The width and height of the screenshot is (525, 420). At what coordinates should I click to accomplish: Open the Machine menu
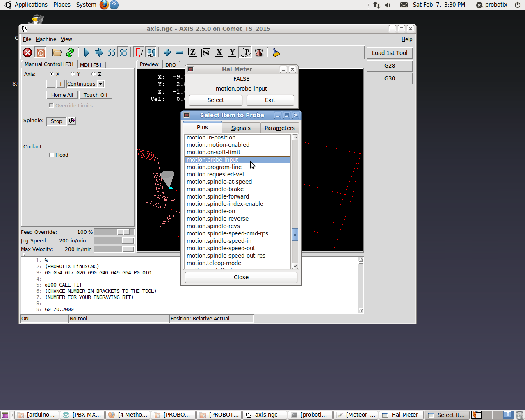pos(46,39)
